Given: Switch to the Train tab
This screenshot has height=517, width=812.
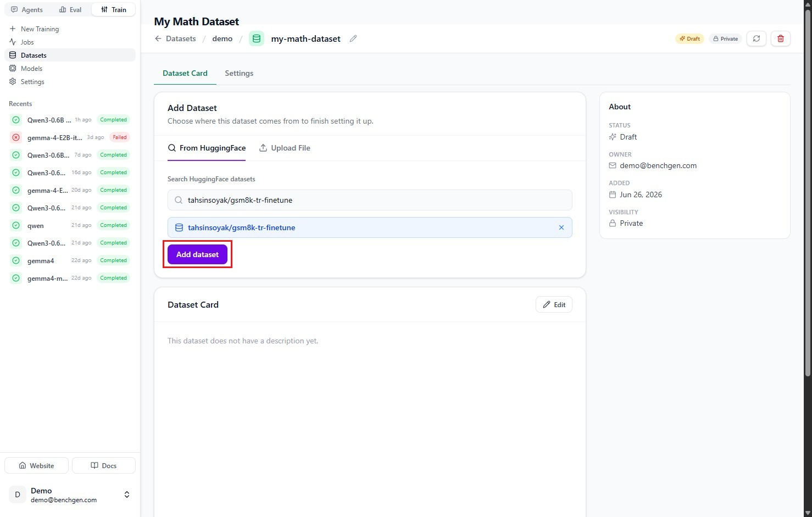Looking at the screenshot, I should tap(114, 9).
